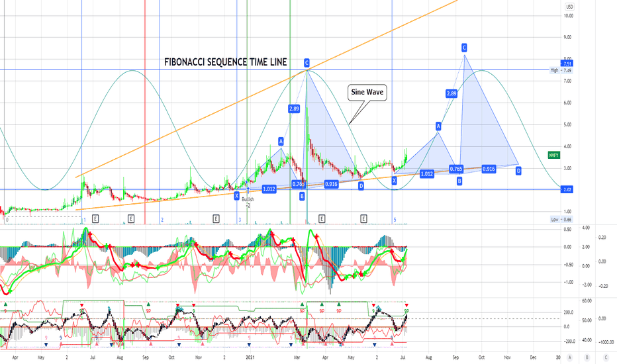Screen dimensions: 617x364
Task: Select Fib time zone marker 5
Action: 395,220
